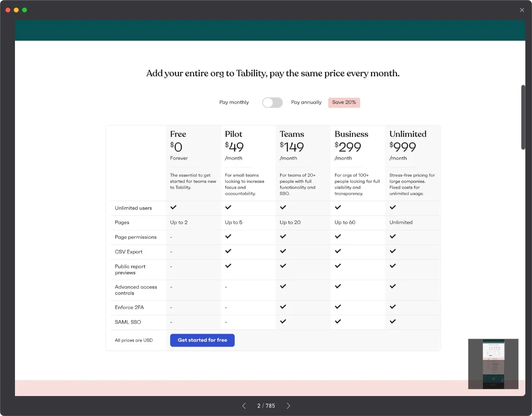Go to the previous screenshot arrow
Screen dimensions: 532x416
coord(244,406)
